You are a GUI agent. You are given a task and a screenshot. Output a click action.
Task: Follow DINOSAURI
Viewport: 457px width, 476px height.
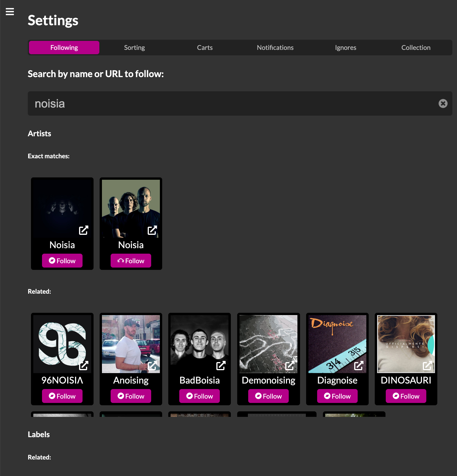(x=406, y=396)
